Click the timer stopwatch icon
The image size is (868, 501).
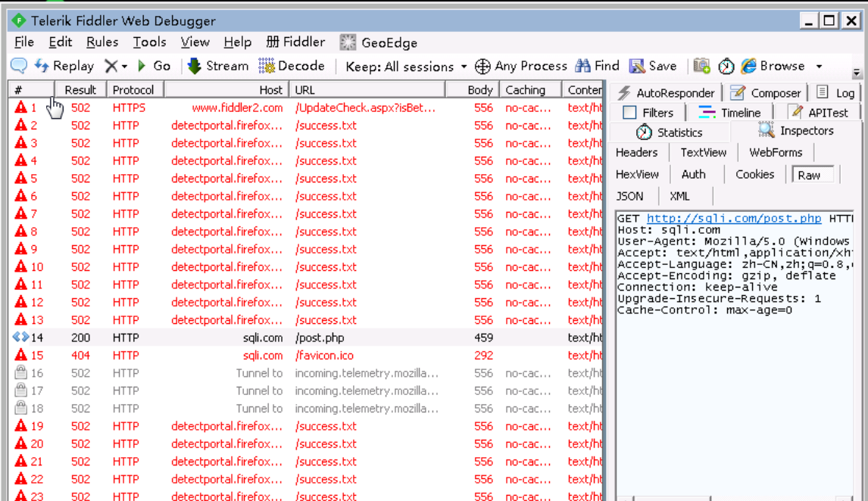tap(726, 67)
